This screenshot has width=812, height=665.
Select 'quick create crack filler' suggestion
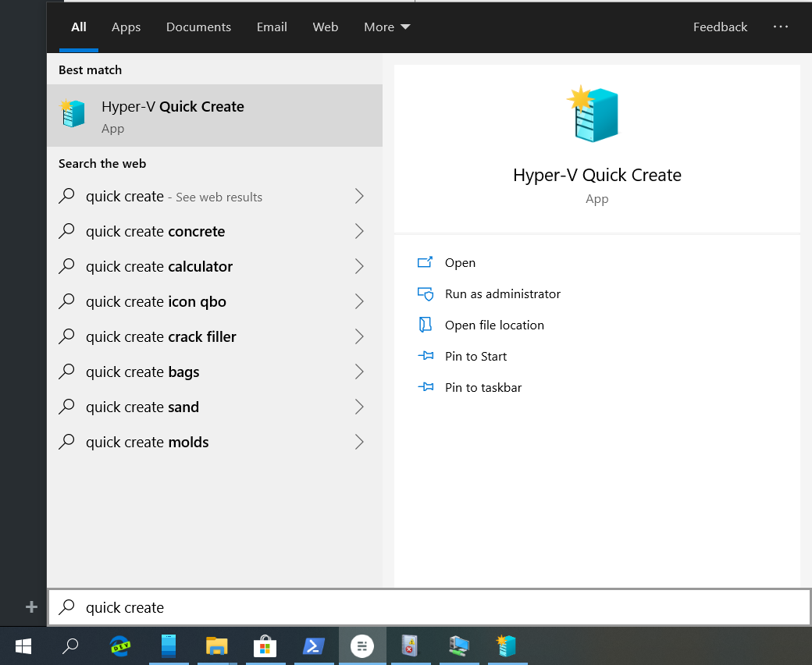215,337
